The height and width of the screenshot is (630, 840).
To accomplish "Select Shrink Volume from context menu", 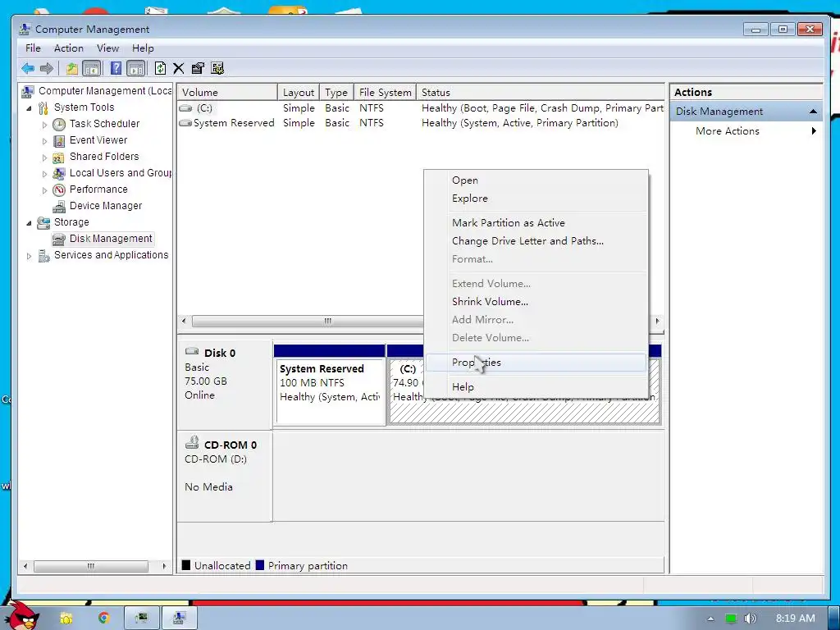I will pos(536,302).
